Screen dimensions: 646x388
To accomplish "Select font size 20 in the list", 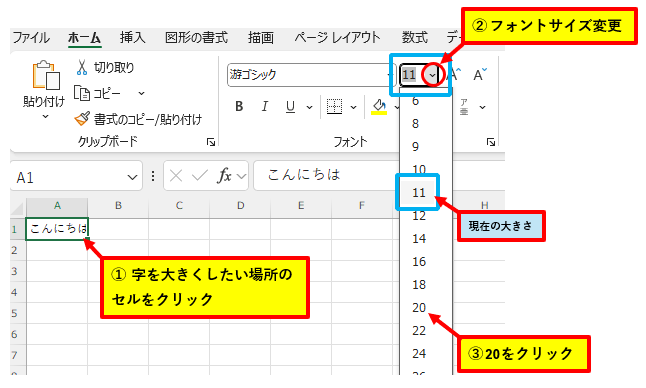I will pos(419,308).
